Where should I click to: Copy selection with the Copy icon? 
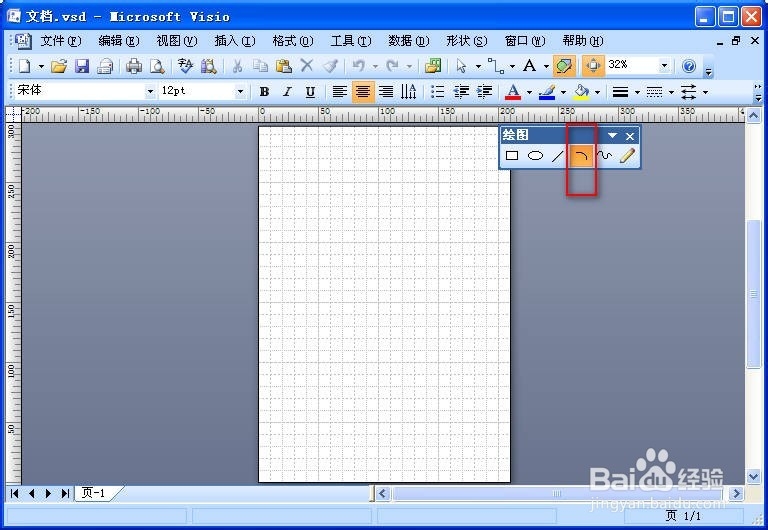tap(260, 66)
